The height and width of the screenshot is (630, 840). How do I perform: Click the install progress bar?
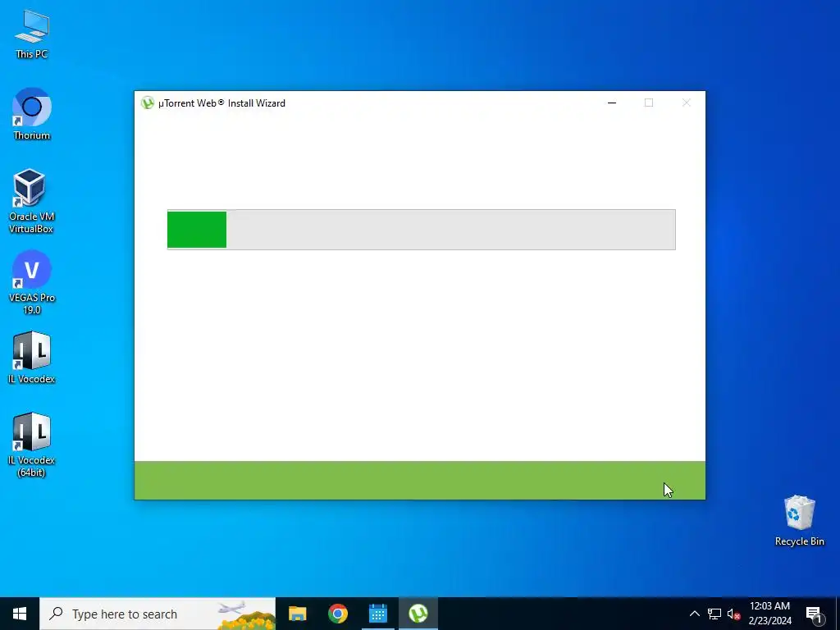421,230
